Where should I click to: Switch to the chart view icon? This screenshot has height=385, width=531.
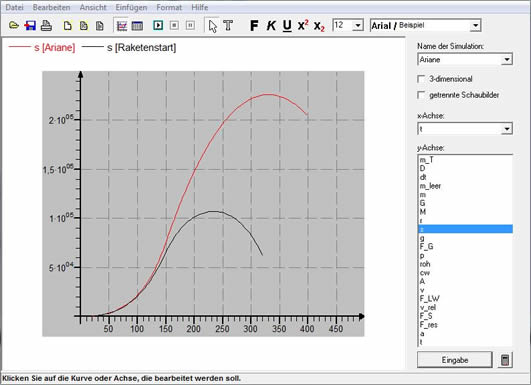coord(121,26)
